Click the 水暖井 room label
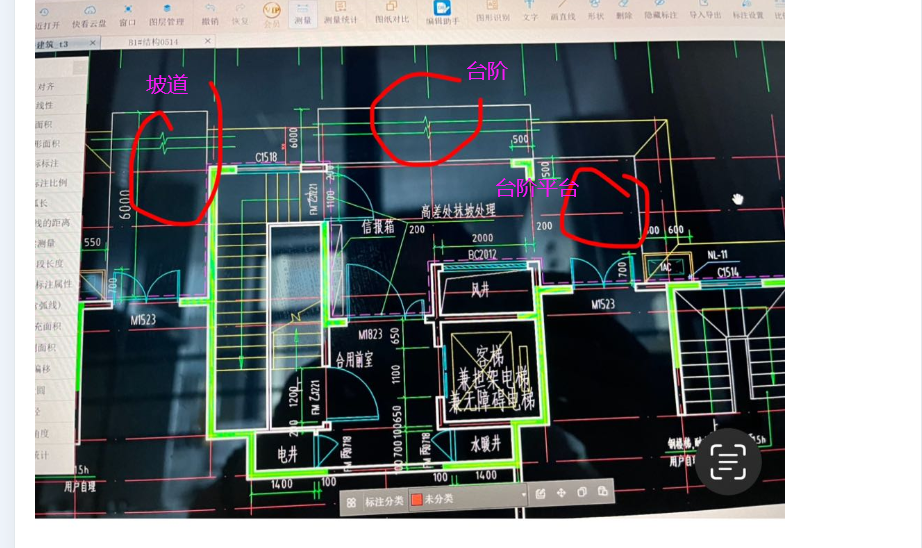The width and height of the screenshot is (922, 548). click(485, 444)
